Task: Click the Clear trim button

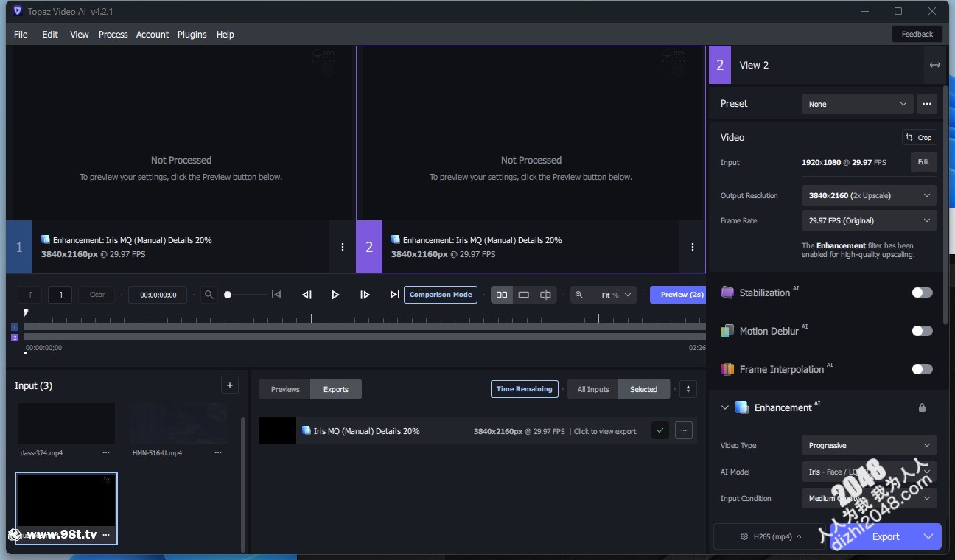Action: click(x=97, y=295)
